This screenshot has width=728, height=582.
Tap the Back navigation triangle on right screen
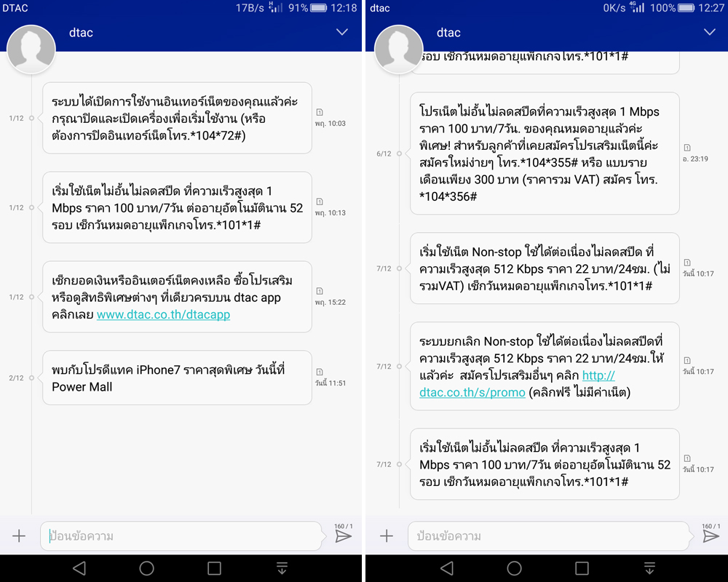pos(447,568)
